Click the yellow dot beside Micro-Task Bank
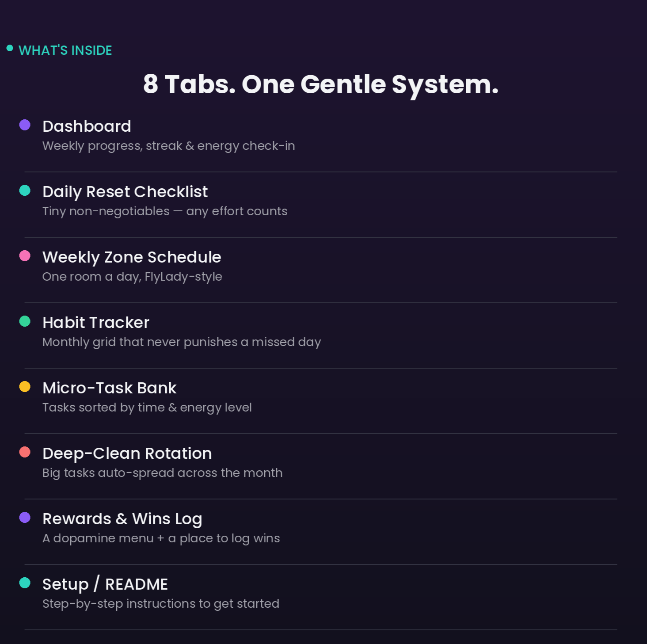 25,387
